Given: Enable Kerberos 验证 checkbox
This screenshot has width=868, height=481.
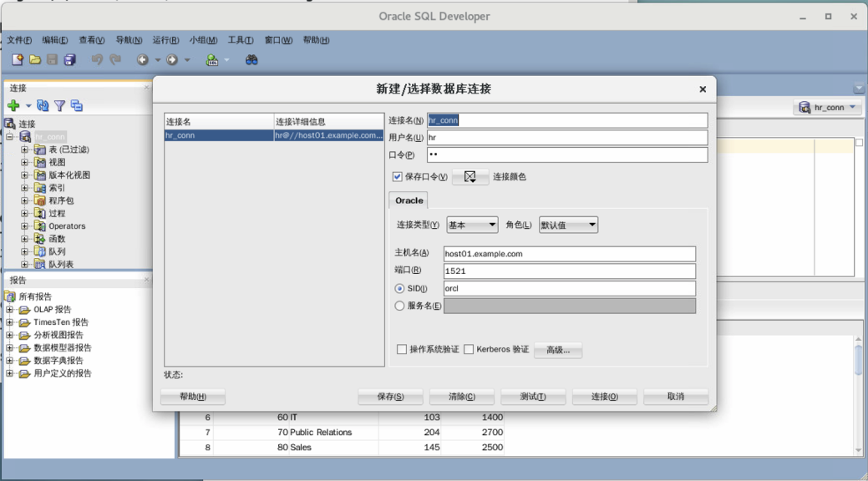Looking at the screenshot, I should 469,349.
